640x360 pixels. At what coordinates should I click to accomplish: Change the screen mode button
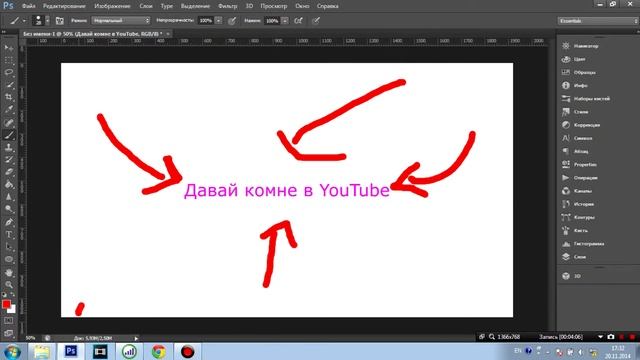point(9,333)
